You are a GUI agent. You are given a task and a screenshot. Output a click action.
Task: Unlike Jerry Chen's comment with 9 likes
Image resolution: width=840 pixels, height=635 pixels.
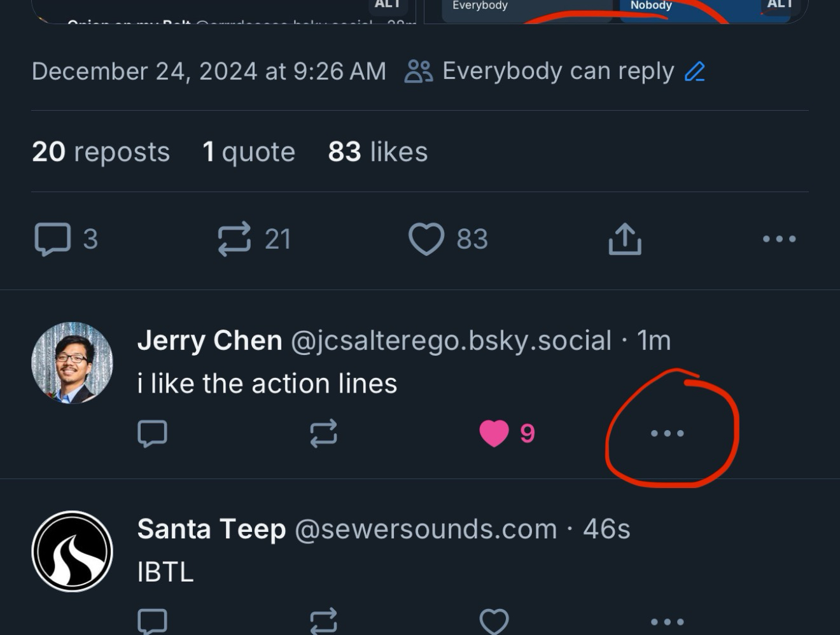494,433
